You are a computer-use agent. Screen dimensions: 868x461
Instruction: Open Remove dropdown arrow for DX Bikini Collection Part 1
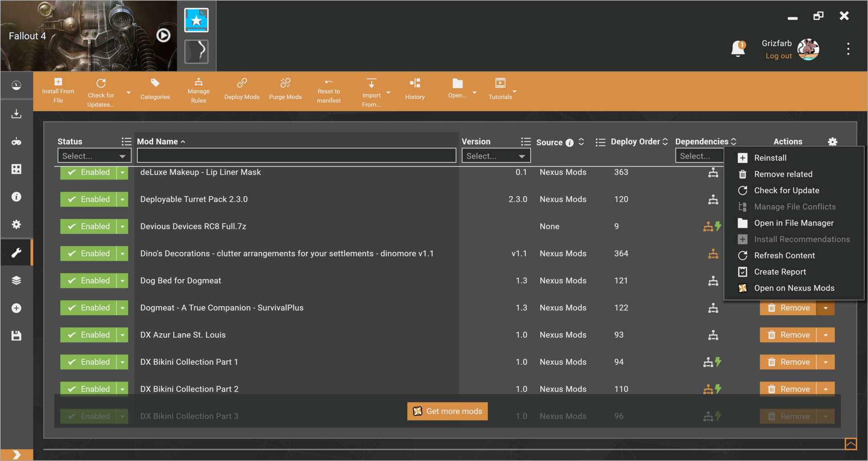[x=826, y=362]
